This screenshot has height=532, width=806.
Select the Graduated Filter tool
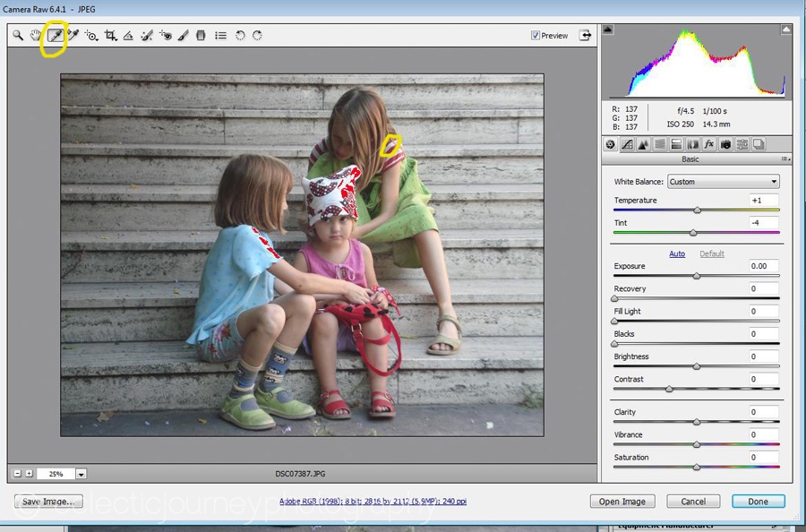tap(201, 36)
